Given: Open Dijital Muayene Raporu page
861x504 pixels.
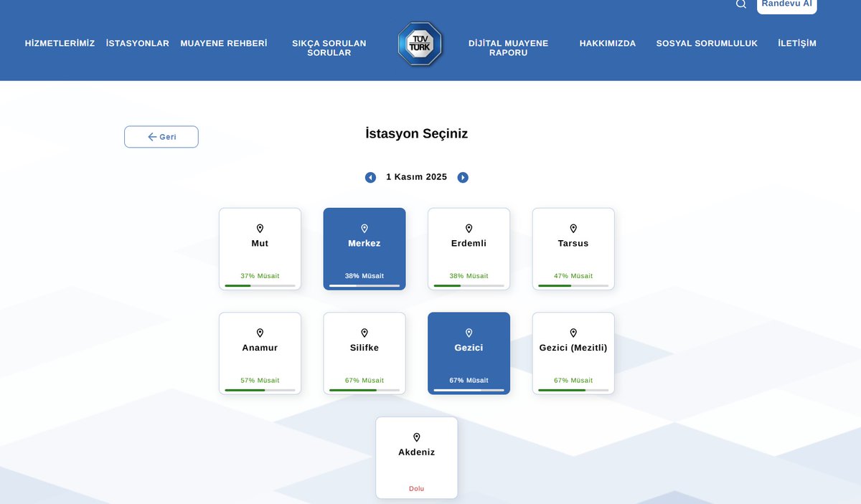Looking at the screenshot, I should (508, 48).
